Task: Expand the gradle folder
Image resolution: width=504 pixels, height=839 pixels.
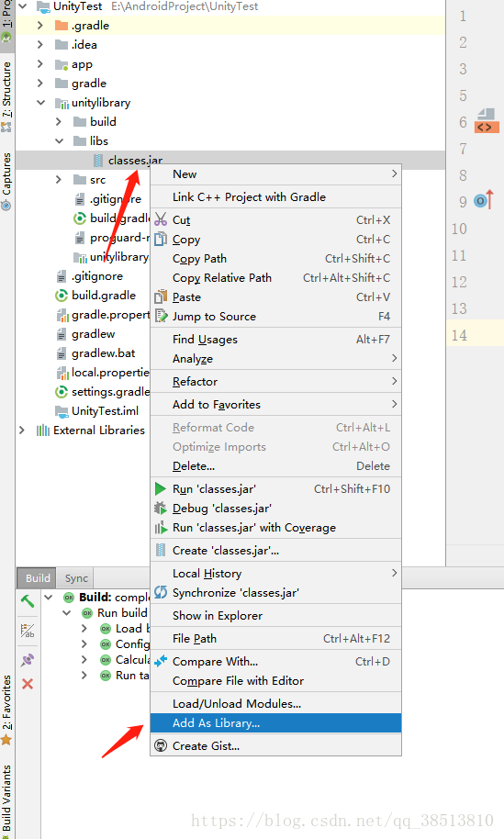Action: (x=40, y=83)
